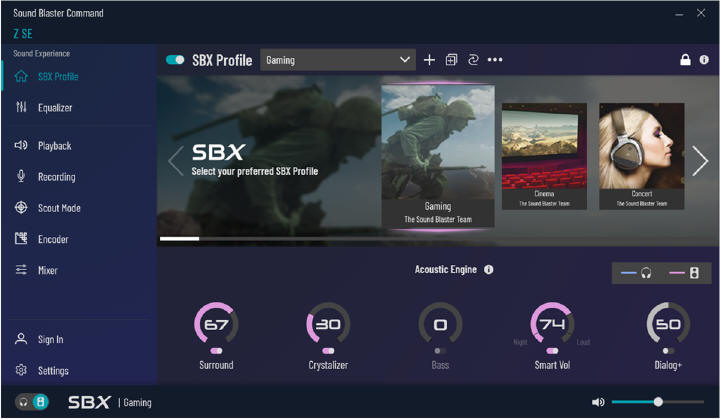720x419 pixels.
Task: Open the Mixer icon in sidebar
Action: [x=21, y=270]
